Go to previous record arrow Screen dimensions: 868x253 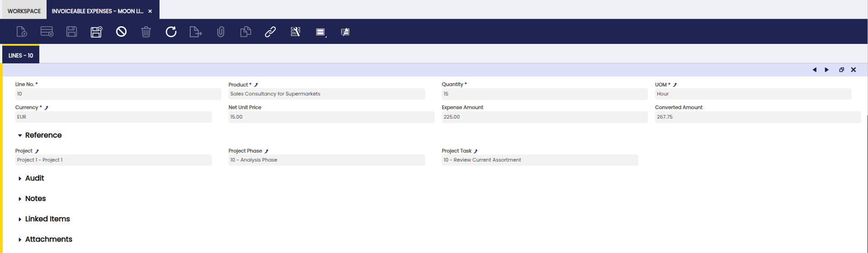click(x=815, y=70)
